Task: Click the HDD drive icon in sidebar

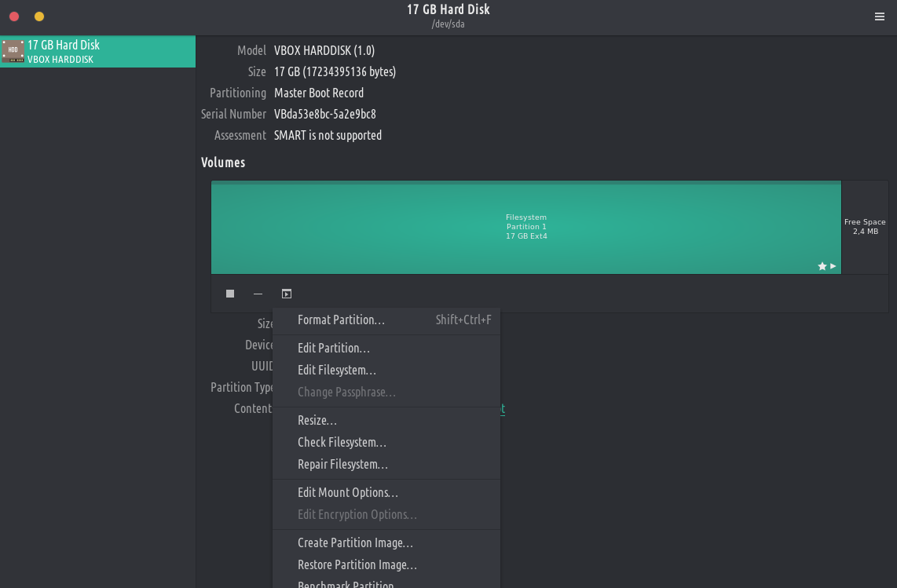Action: [x=13, y=52]
